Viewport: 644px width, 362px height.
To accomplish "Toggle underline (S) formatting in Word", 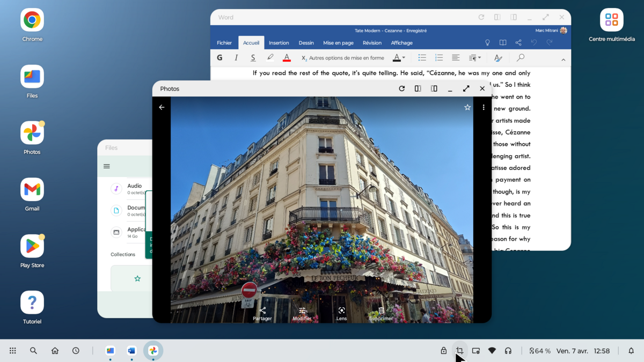I will (x=253, y=58).
